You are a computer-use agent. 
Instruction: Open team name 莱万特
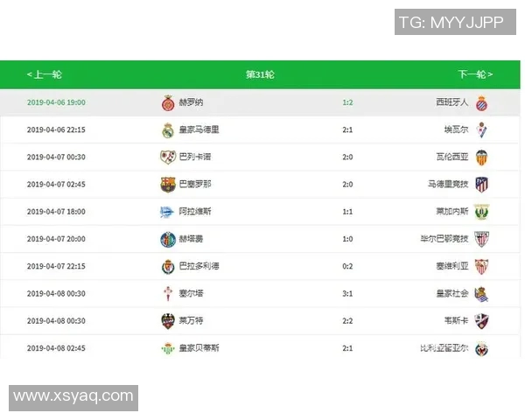[191, 320]
